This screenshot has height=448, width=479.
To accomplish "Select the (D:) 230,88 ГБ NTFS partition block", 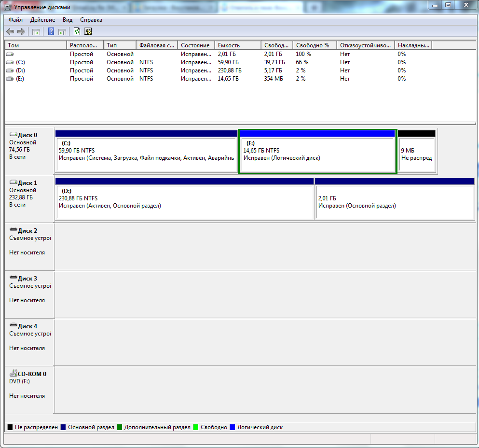I will coord(185,199).
